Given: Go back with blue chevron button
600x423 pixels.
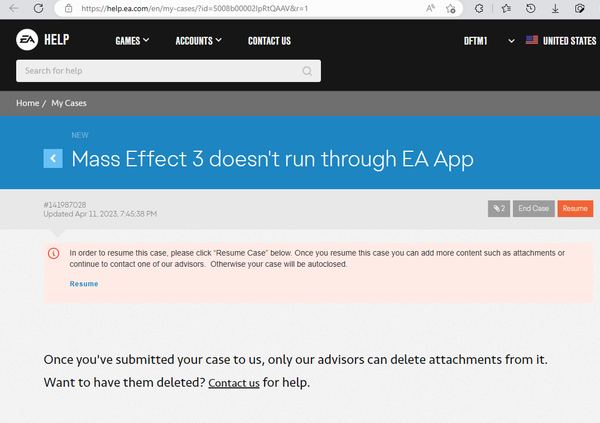Looking at the screenshot, I should pyautogui.click(x=53, y=158).
